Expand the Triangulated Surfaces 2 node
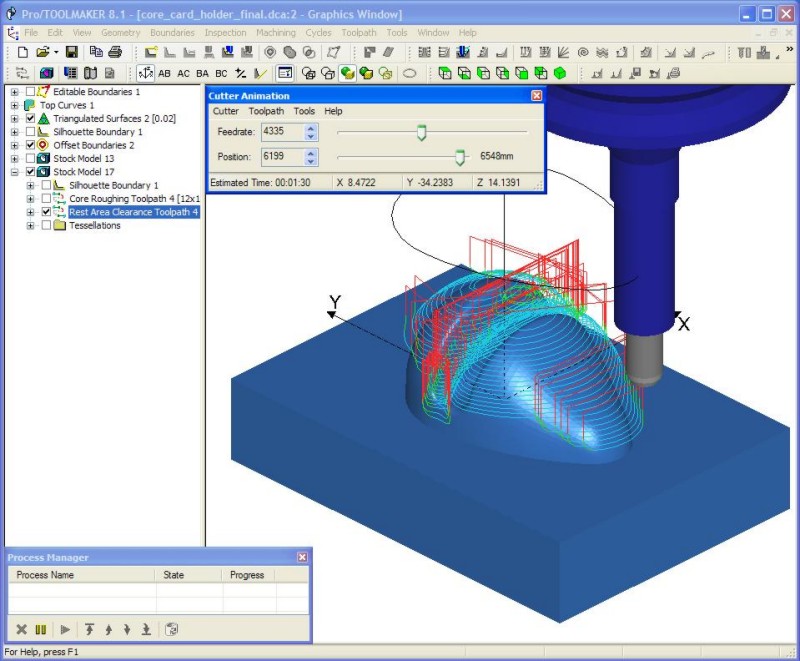Screen dimensions: 800x661 [x=15, y=118]
